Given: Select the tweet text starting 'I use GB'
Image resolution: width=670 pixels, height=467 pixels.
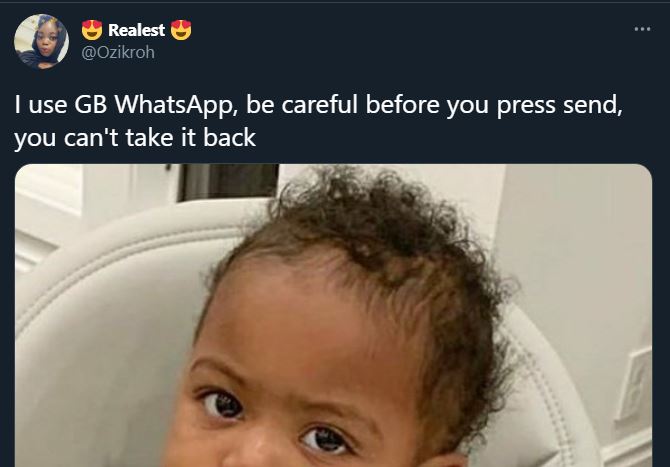Looking at the screenshot, I should click(x=318, y=121).
